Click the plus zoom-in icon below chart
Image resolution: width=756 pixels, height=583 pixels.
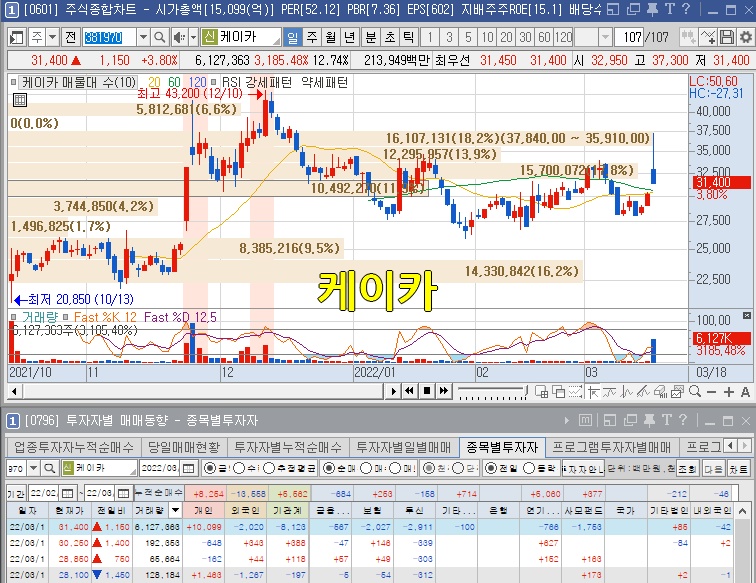[729, 392]
